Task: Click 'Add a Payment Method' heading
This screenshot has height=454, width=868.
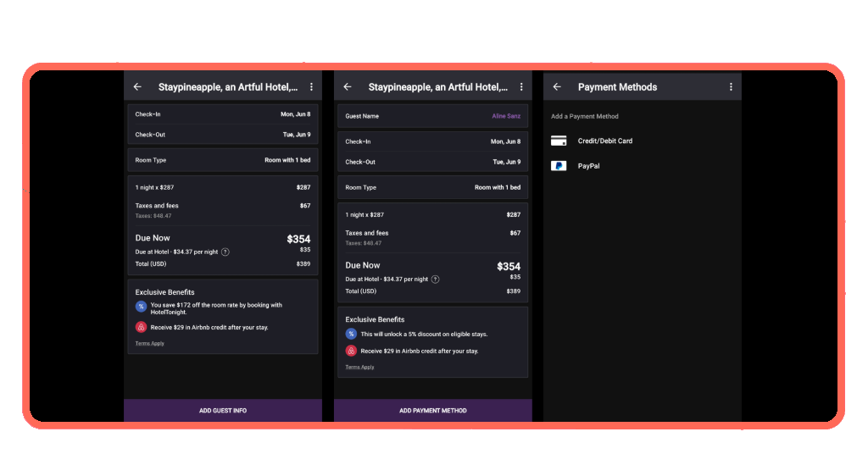Action: pyautogui.click(x=585, y=116)
